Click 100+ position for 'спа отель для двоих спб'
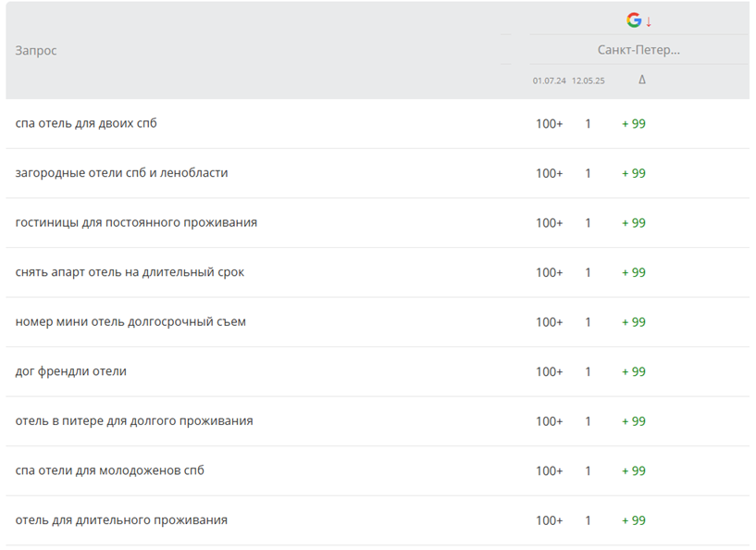The width and height of the screenshot is (756, 550). coord(549,124)
